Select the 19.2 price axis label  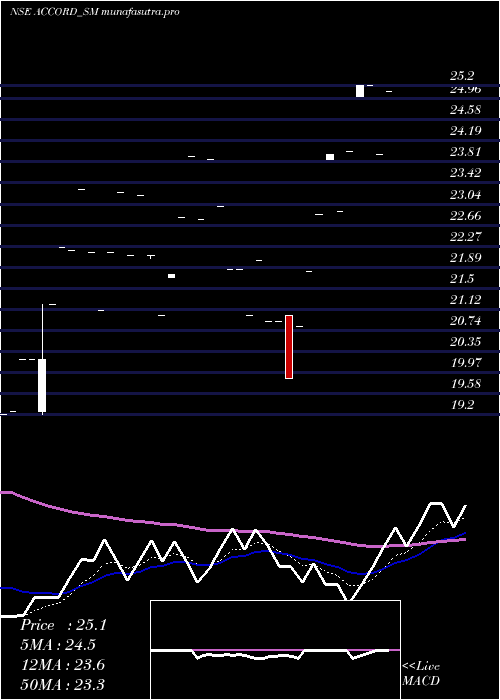click(x=462, y=405)
